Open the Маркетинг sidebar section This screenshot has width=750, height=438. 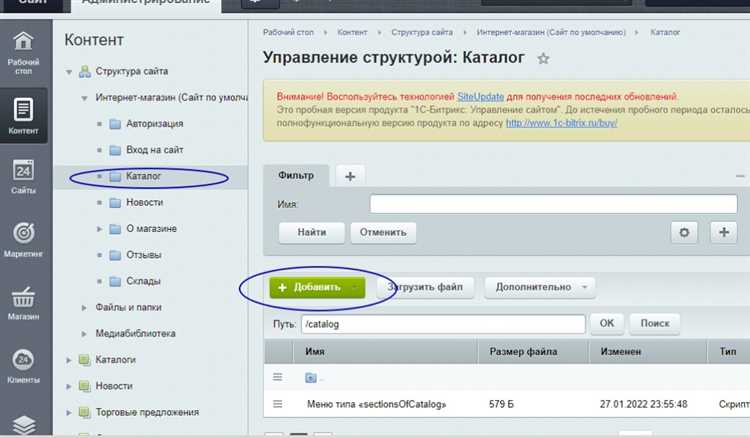click(23, 240)
